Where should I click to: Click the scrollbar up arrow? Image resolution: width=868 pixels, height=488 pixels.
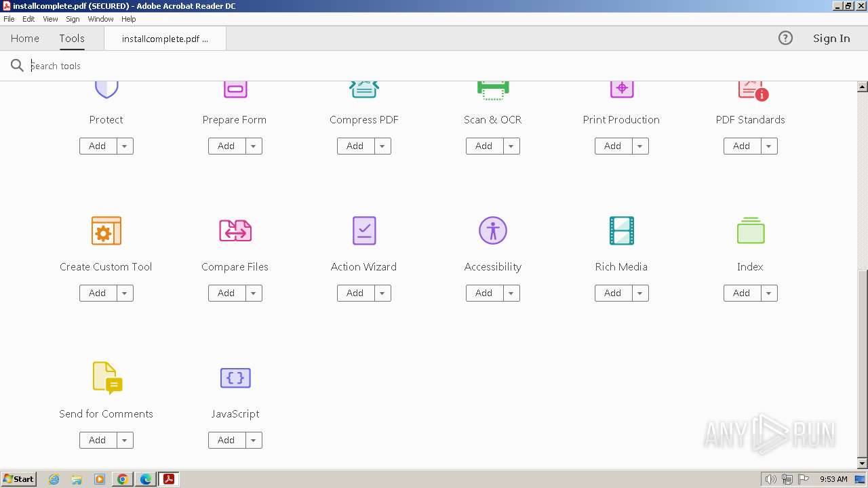(x=863, y=87)
